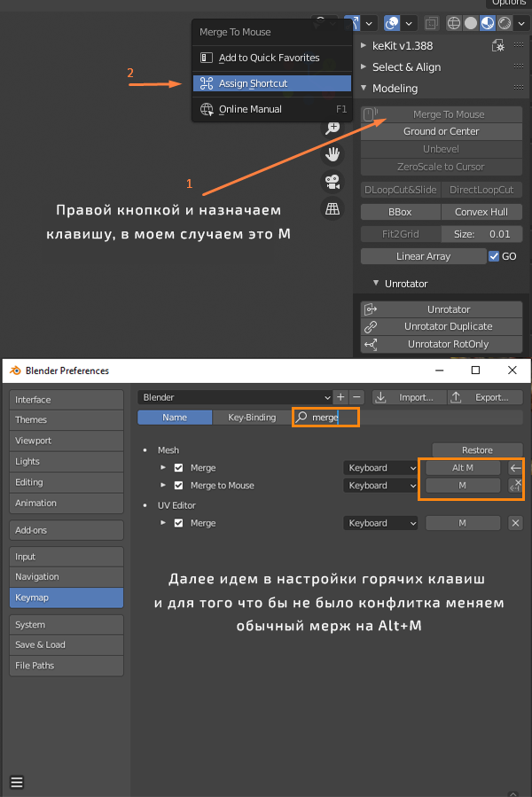Switch to rendered shading mode
532x797 pixels.
point(505,23)
